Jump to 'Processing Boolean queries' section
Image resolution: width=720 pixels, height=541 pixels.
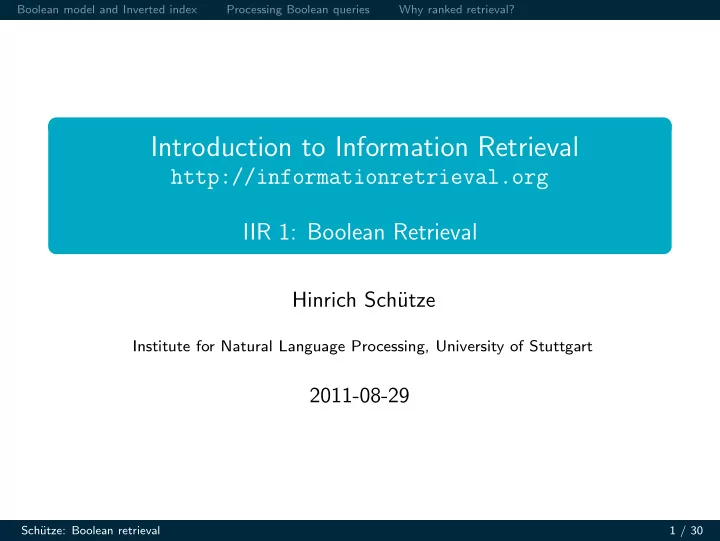[298, 10]
